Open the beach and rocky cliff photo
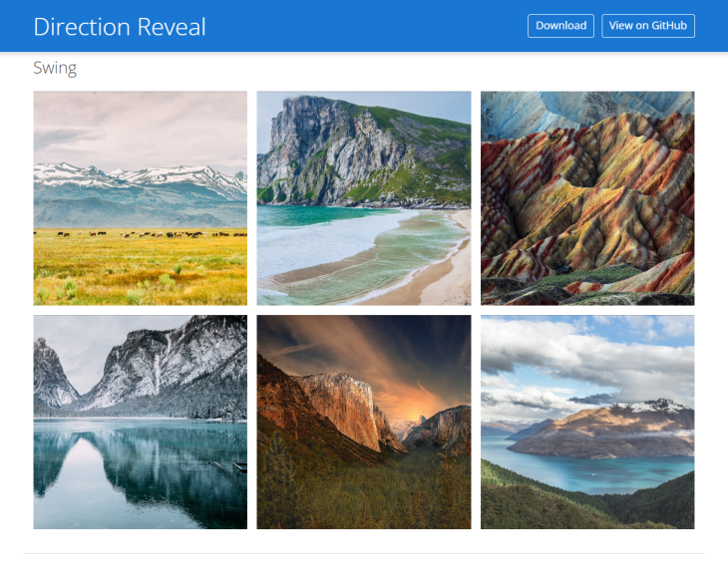 tap(364, 198)
